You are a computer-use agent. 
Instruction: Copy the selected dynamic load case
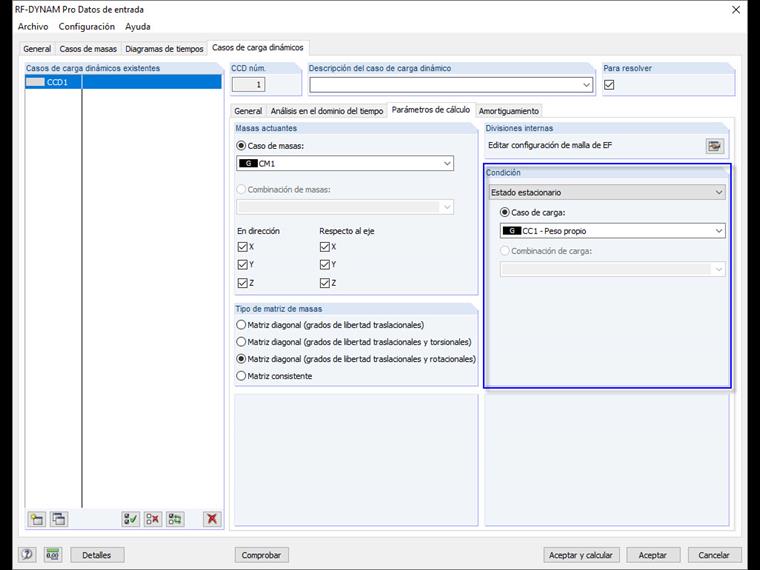(59, 519)
